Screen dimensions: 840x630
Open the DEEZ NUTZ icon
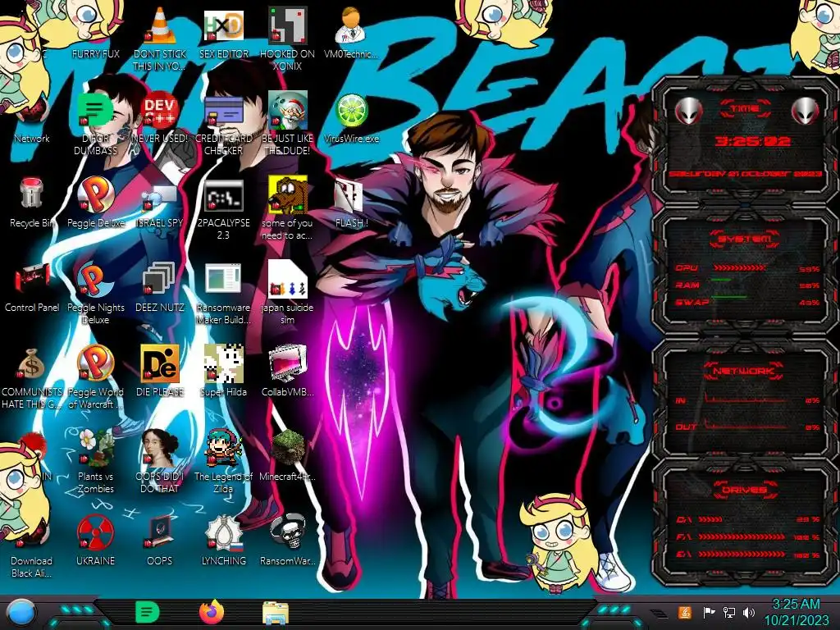pyautogui.click(x=160, y=279)
